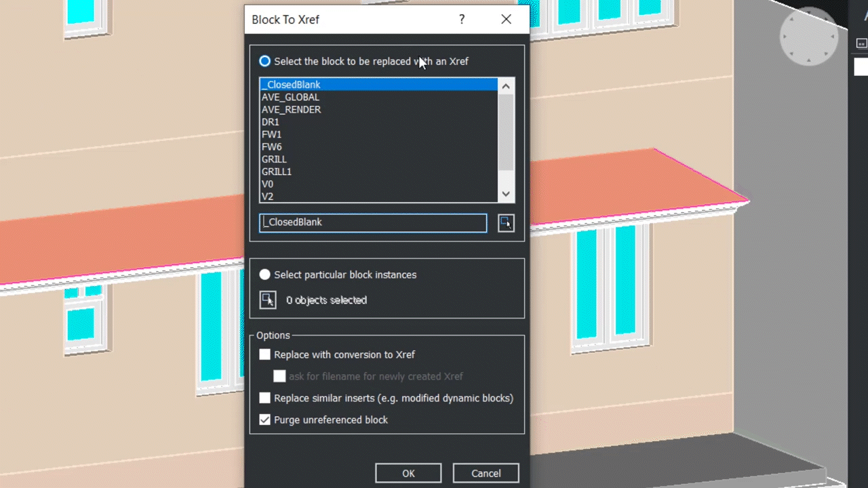868x488 pixels.
Task: Disable Purge unreferenced block
Action: click(x=264, y=420)
